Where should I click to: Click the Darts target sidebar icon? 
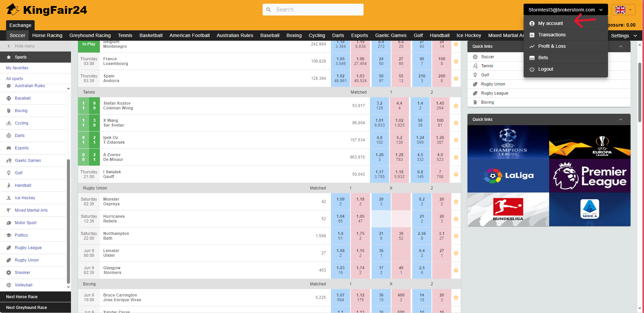coord(9,136)
